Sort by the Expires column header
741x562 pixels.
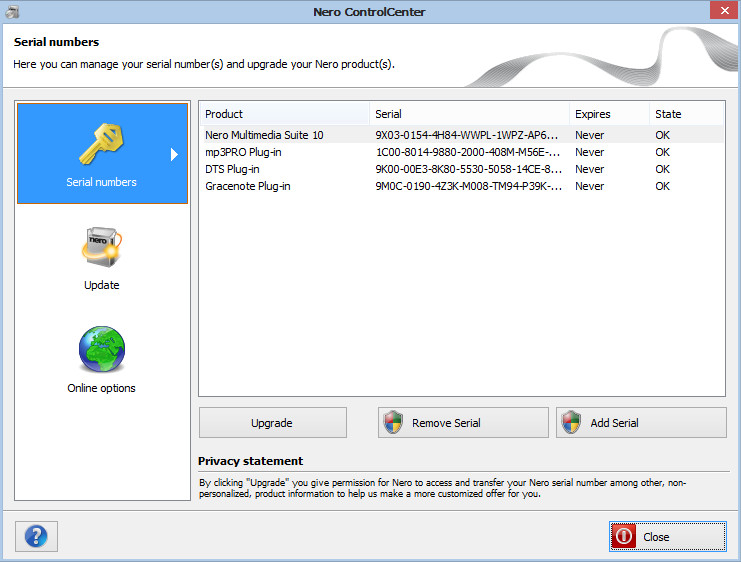tap(609, 114)
